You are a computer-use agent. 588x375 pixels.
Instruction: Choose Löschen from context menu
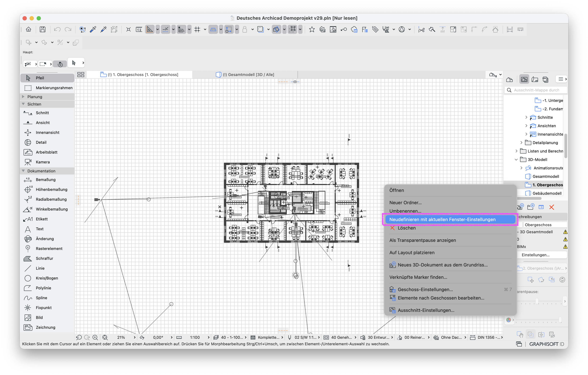[x=450, y=228]
